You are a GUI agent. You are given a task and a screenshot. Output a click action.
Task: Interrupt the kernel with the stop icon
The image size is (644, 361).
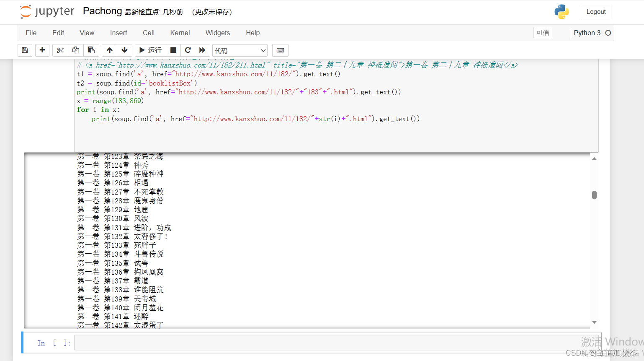point(173,50)
